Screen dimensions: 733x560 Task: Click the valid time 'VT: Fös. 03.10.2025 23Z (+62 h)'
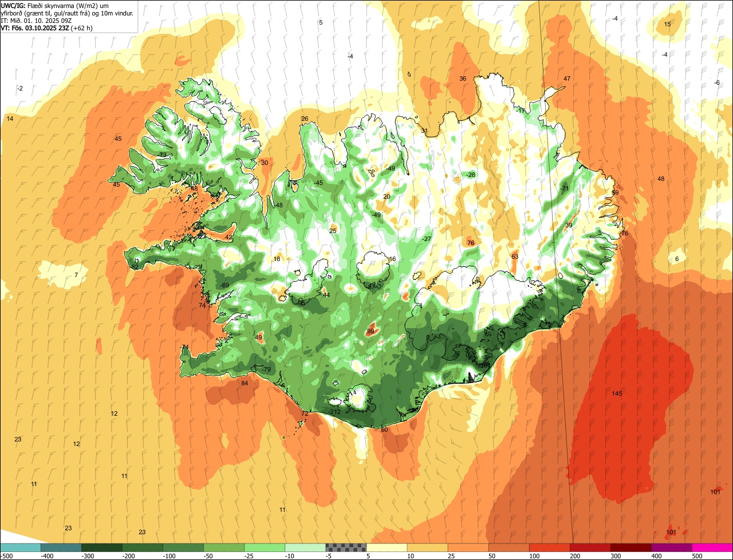pyautogui.click(x=47, y=27)
